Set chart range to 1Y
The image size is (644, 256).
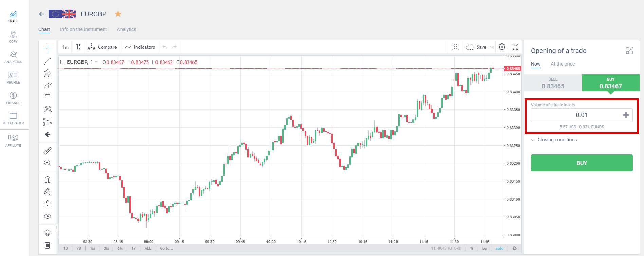[134, 248]
